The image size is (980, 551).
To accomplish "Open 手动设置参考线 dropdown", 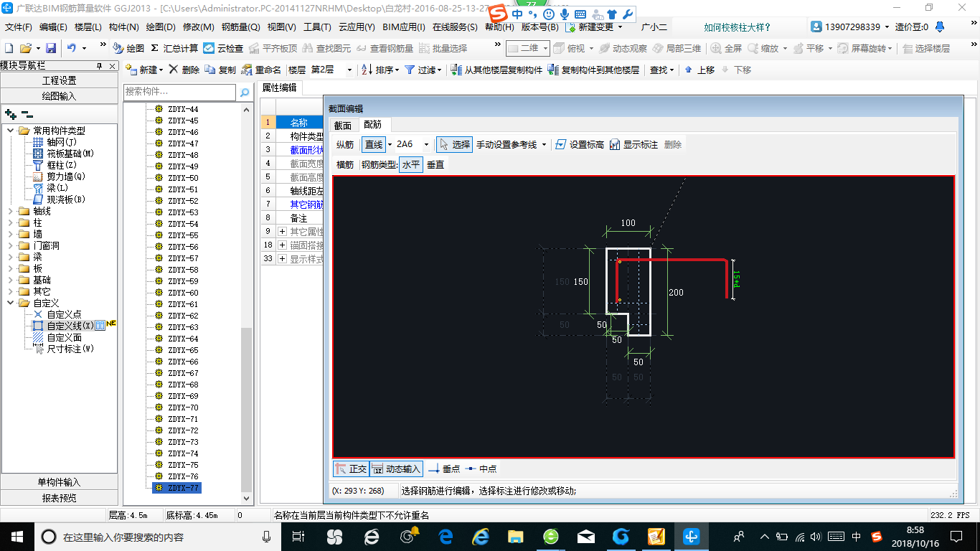I will pos(544,144).
